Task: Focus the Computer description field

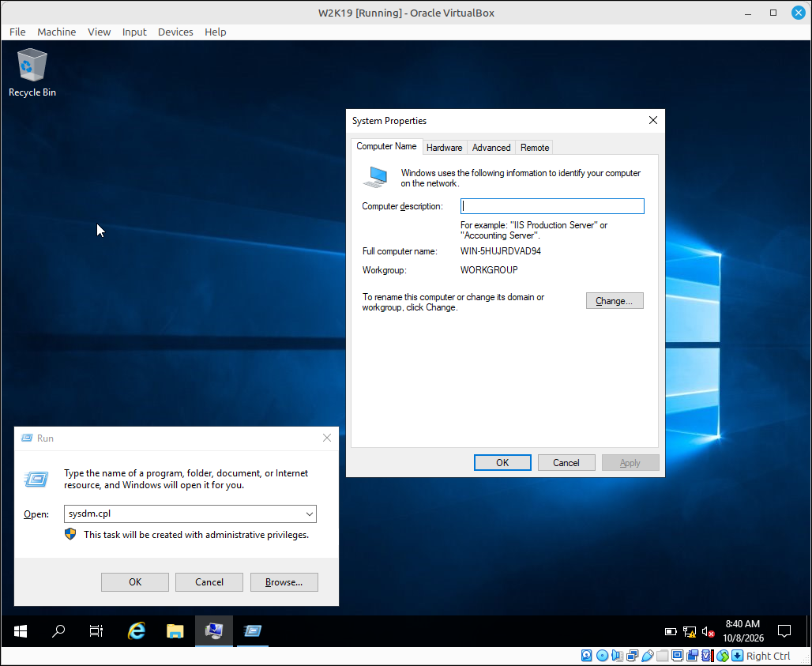Action: tap(552, 206)
